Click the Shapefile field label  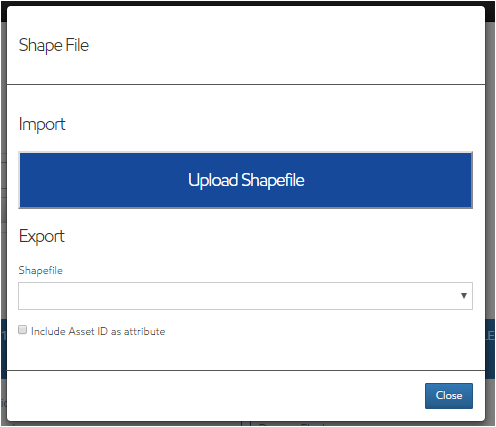[40, 270]
